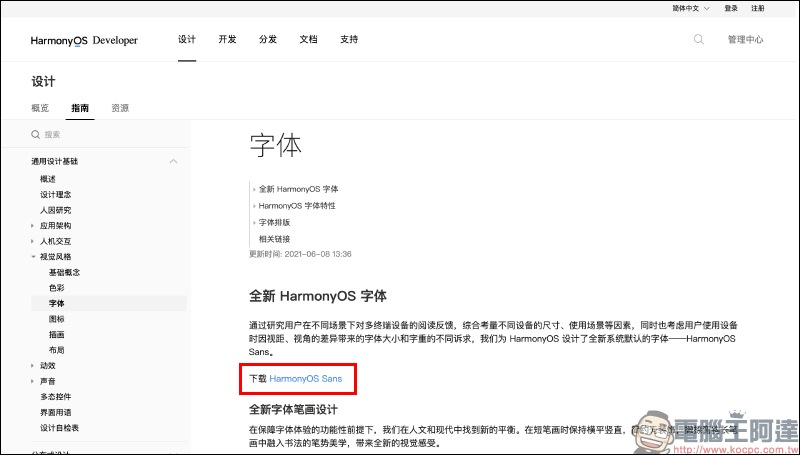Select the 支持 top navigation item
The height and width of the screenshot is (455, 800).
pyautogui.click(x=349, y=40)
